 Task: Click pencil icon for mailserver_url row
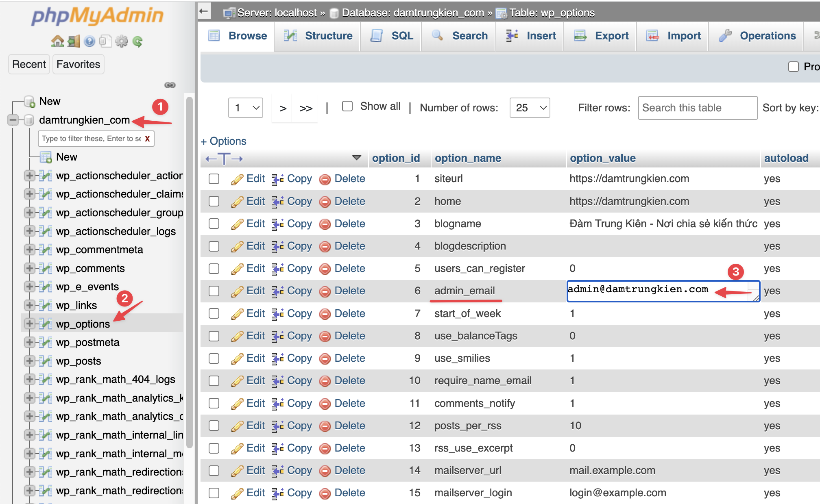coord(238,471)
